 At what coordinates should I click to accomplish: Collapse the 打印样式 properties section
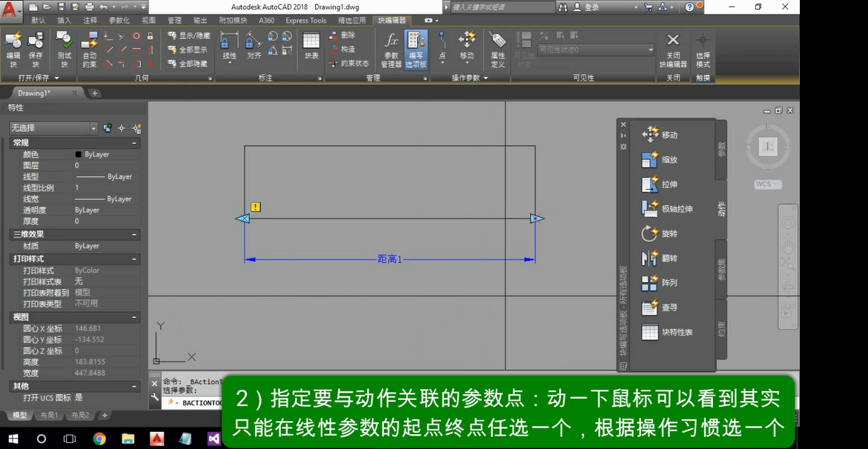(x=134, y=259)
